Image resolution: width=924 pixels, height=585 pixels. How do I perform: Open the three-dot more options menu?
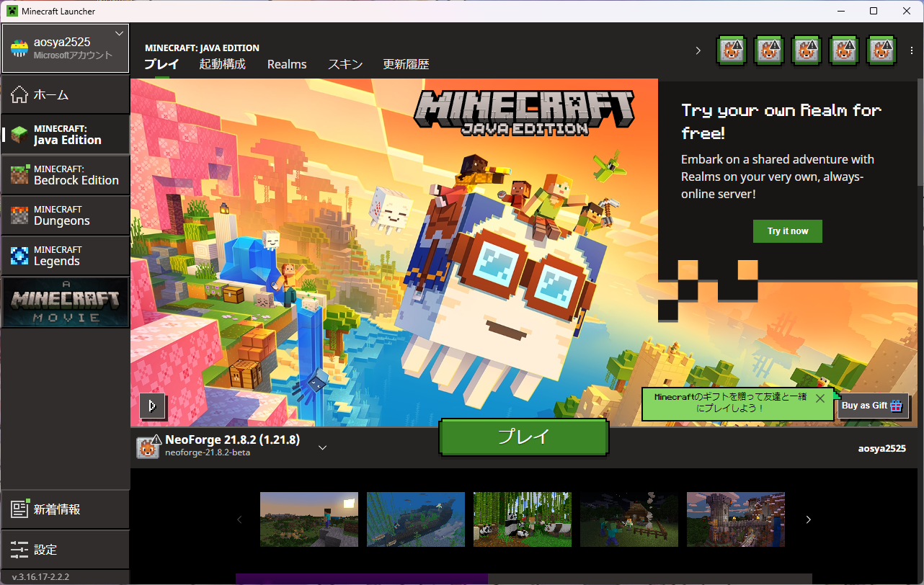tap(912, 50)
